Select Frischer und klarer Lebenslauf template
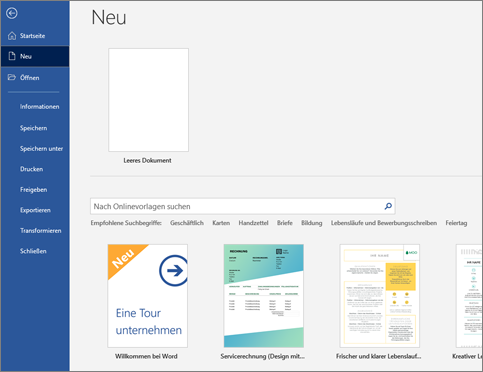Screen dimensions: 483x372 380,296
